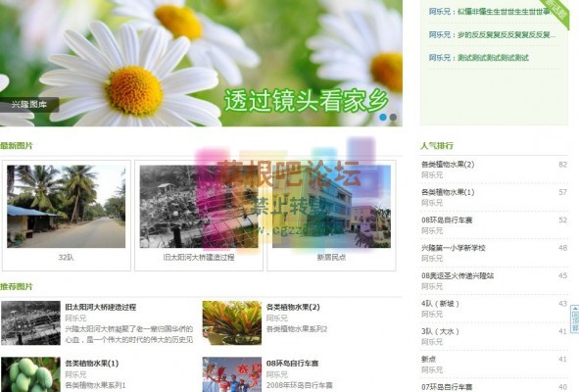Click the second gray carousel dot
Screen dimensions: 579x392
pyautogui.click(x=393, y=118)
